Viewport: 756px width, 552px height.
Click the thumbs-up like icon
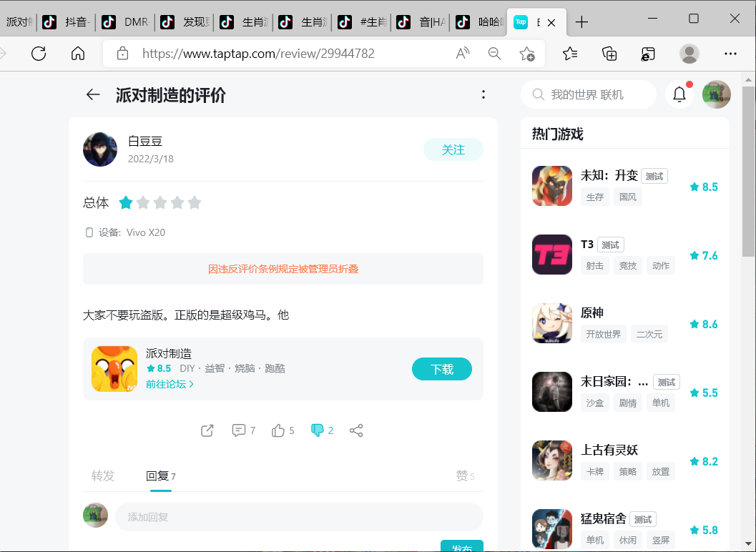(278, 430)
